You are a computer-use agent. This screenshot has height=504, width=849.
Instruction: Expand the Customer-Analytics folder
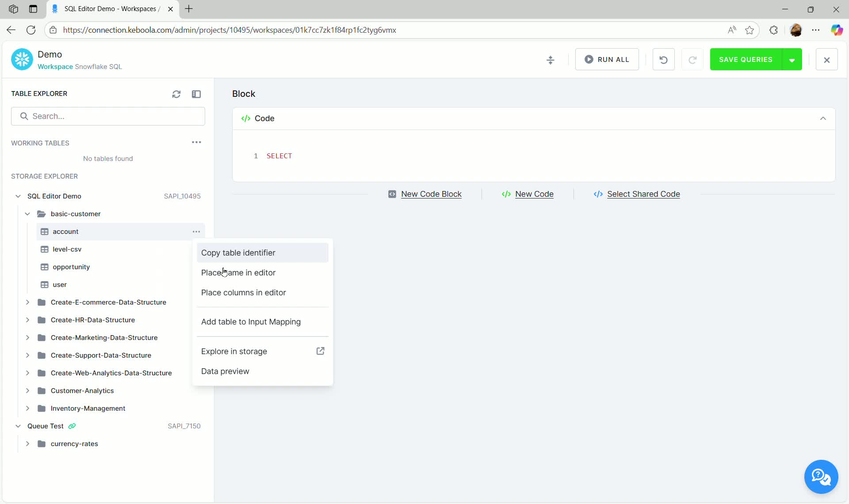[x=27, y=390]
